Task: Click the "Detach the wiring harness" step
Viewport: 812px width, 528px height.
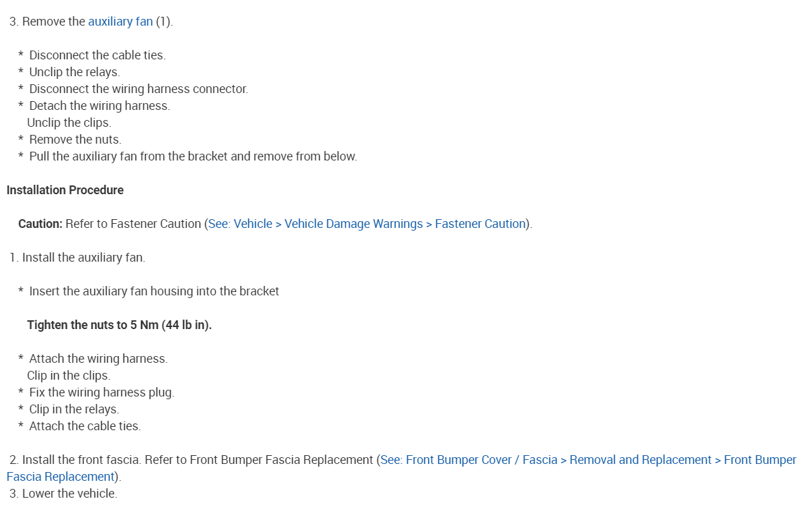Action: click(x=99, y=106)
